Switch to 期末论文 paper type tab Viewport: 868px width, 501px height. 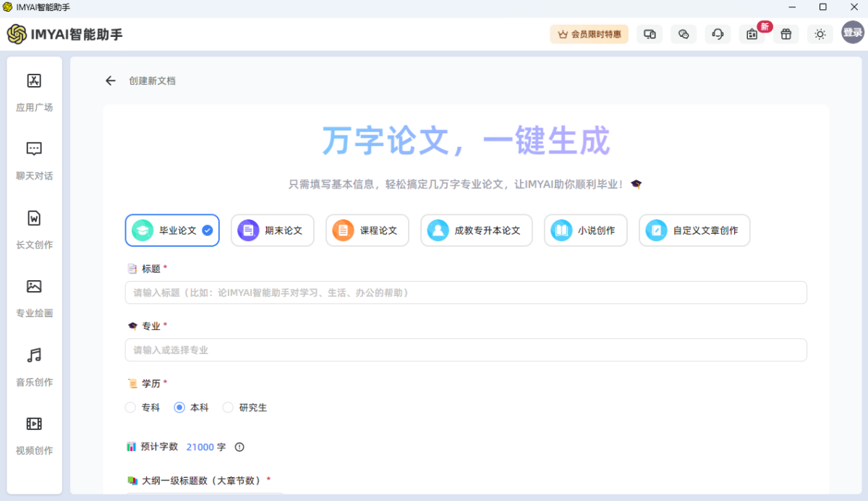(x=273, y=230)
